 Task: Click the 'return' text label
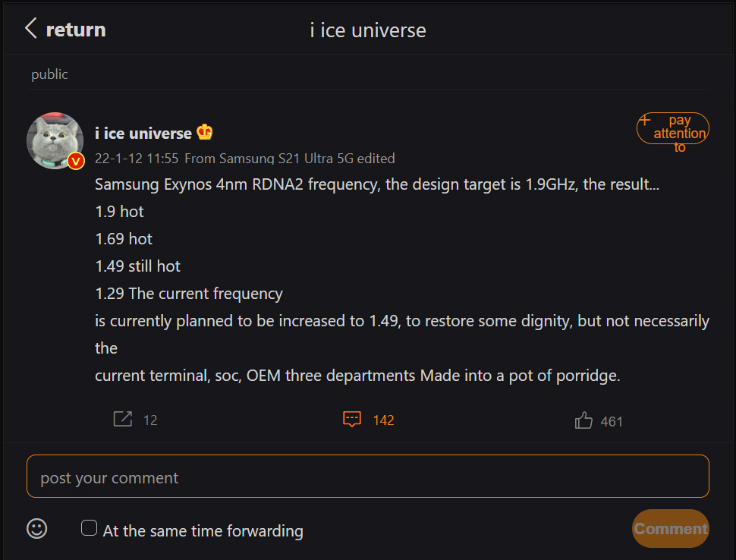(x=76, y=30)
